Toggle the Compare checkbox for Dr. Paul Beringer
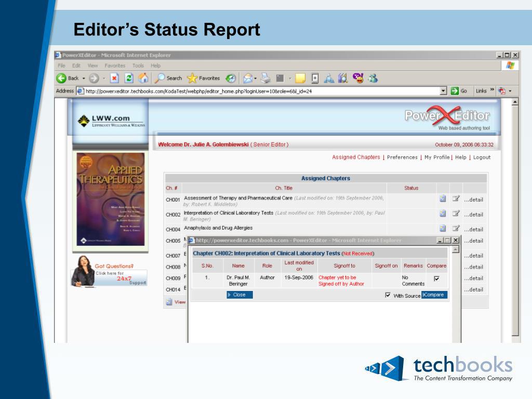This screenshot has height=399, width=532. coord(436,278)
